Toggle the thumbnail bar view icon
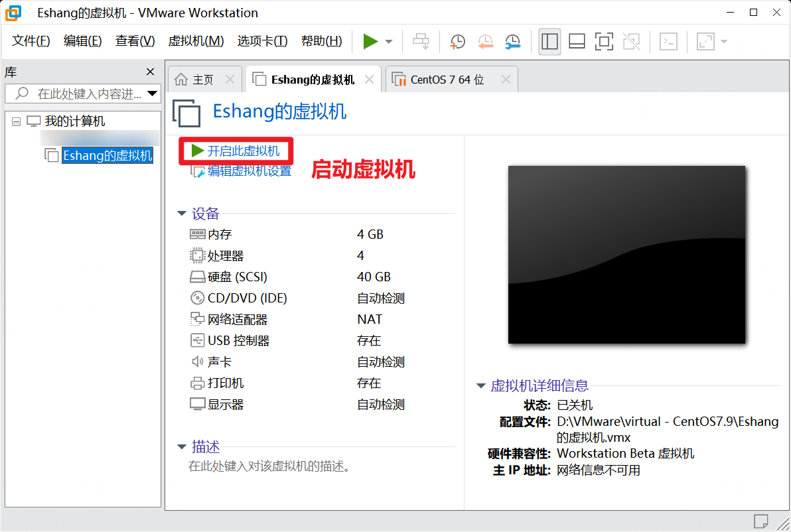791x532 pixels. pos(577,41)
